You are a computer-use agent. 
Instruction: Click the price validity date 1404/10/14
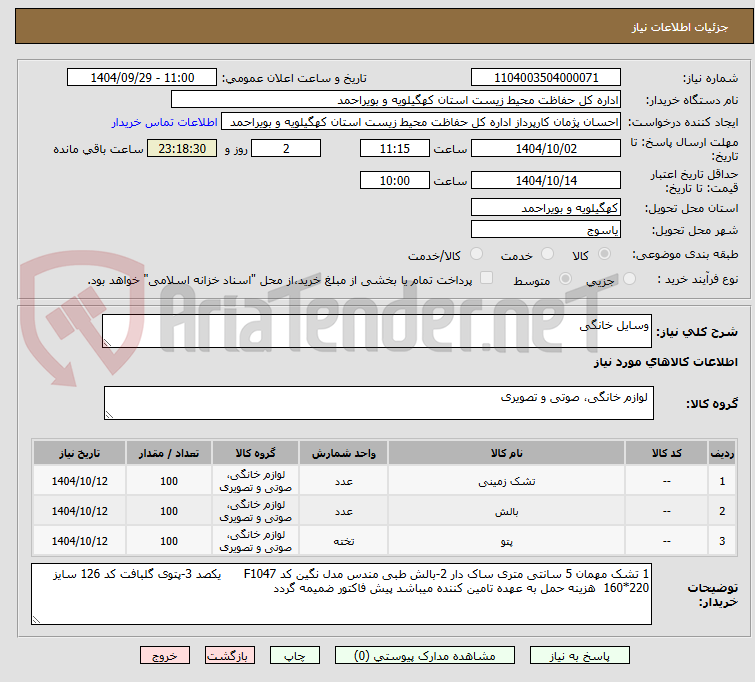point(546,180)
